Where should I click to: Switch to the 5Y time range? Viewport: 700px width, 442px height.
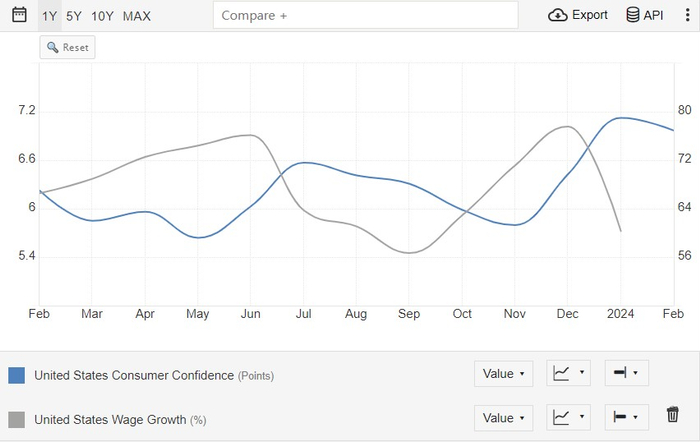click(x=74, y=16)
